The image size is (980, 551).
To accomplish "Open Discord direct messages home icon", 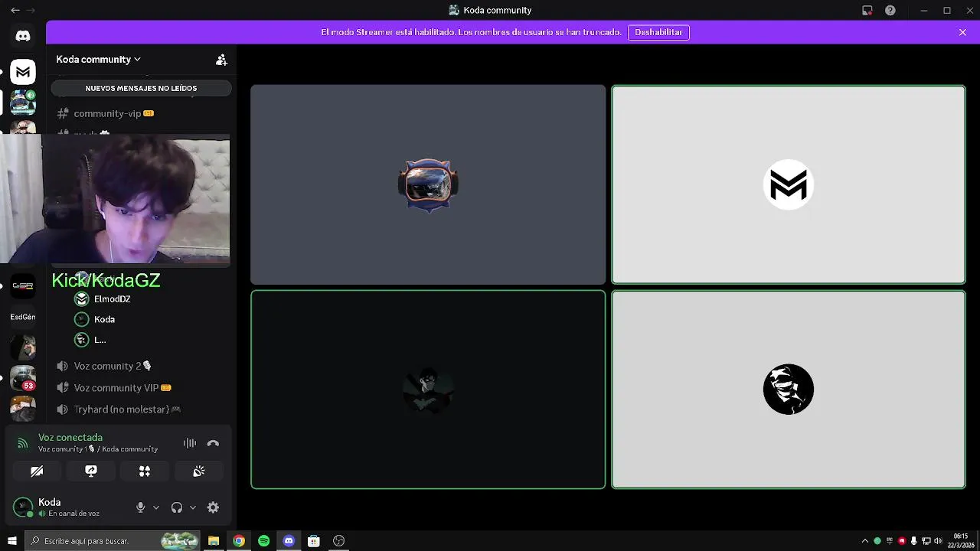I will (x=23, y=36).
